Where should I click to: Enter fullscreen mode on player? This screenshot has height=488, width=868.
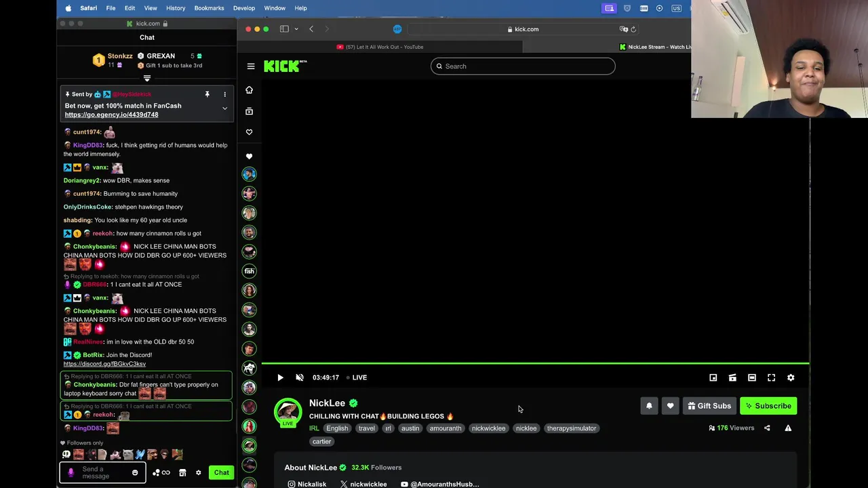click(x=771, y=378)
